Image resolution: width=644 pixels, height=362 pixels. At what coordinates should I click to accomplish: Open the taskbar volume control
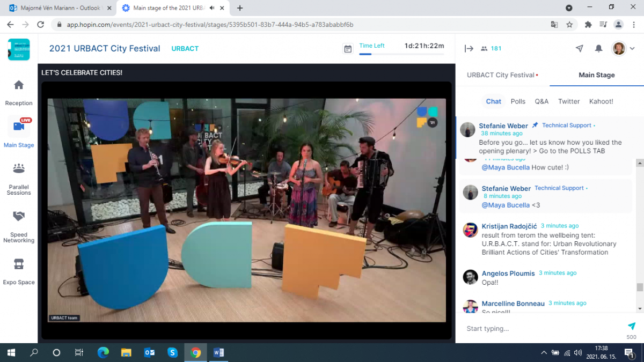click(577, 352)
